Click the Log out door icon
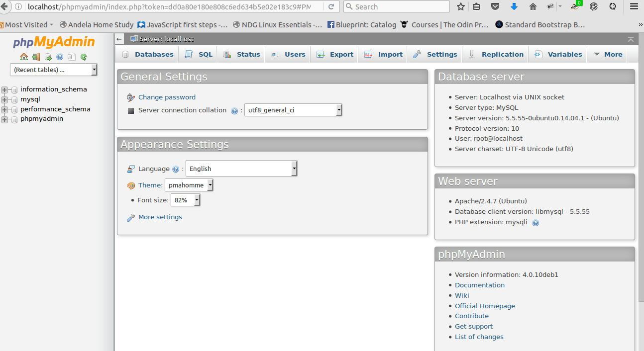 [x=36, y=57]
